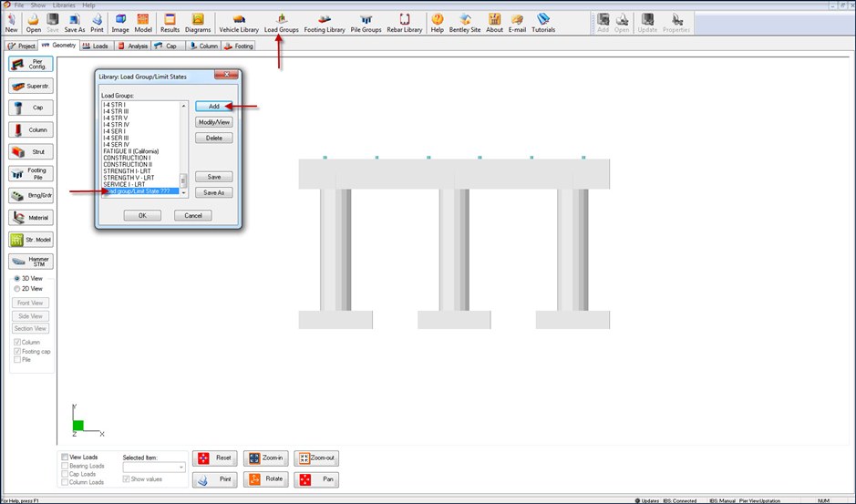The width and height of the screenshot is (856, 504).
Task: Open the Hammer STM tool
Action: [30, 262]
